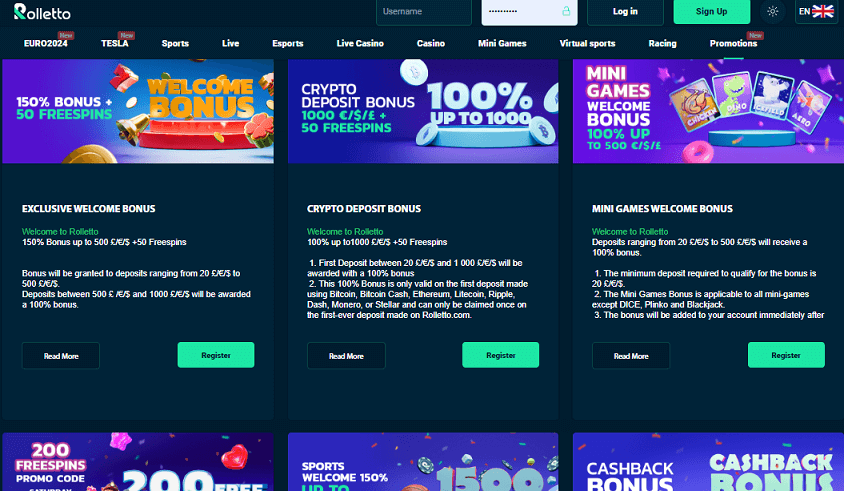
Task: Open the TESLA menu item
Action: (115, 44)
